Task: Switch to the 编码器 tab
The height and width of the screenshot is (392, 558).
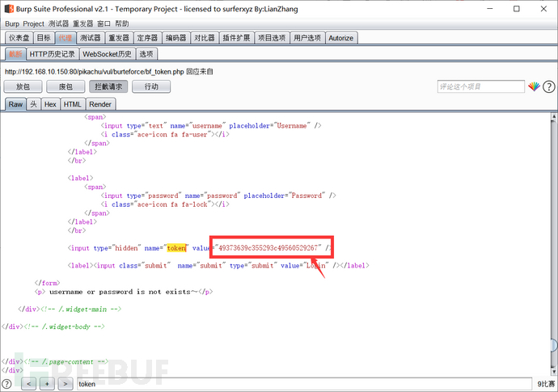Action: point(175,38)
